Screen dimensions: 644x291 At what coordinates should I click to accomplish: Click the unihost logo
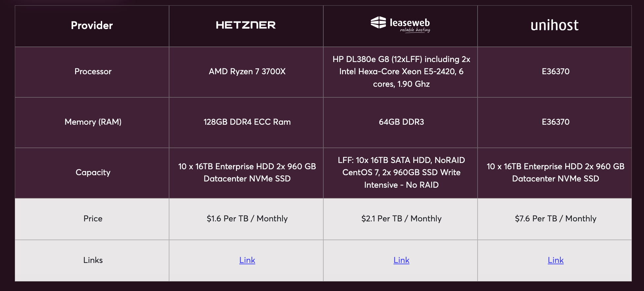(x=554, y=25)
